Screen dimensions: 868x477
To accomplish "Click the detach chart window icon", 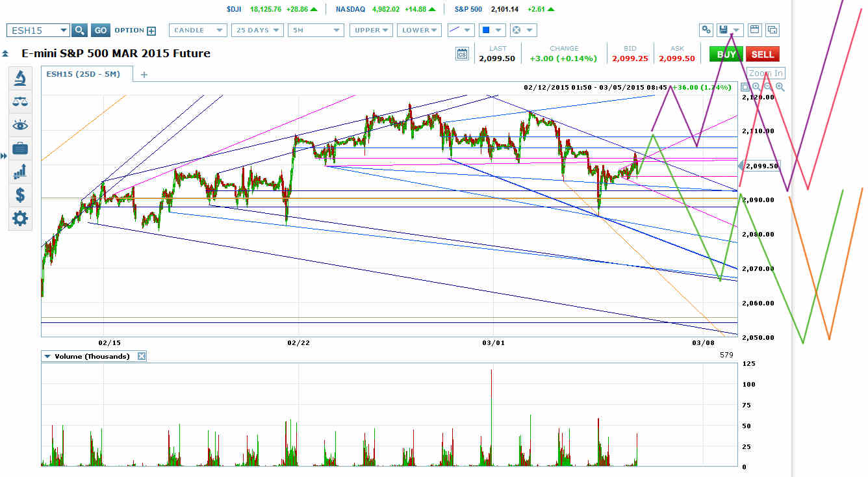I will (772, 30).
